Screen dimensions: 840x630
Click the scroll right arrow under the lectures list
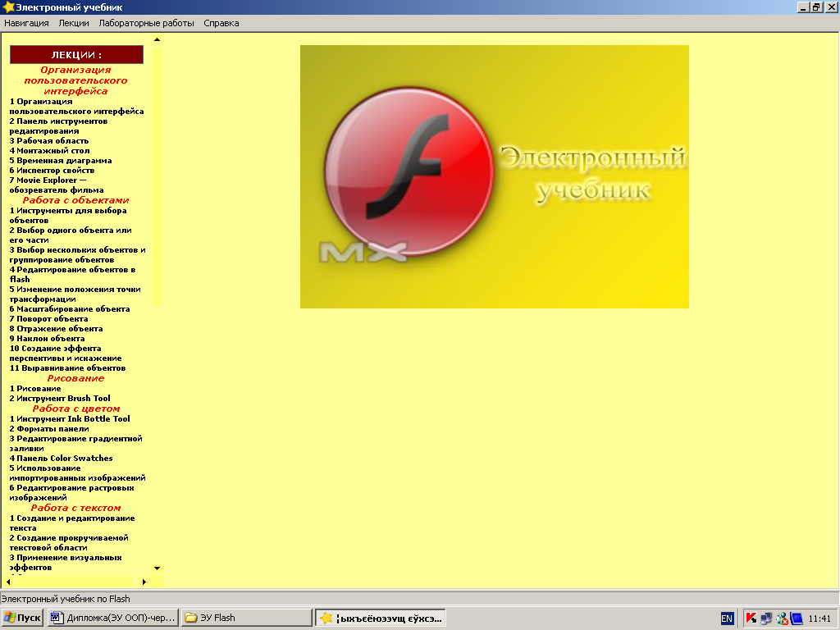pos(144,582)
